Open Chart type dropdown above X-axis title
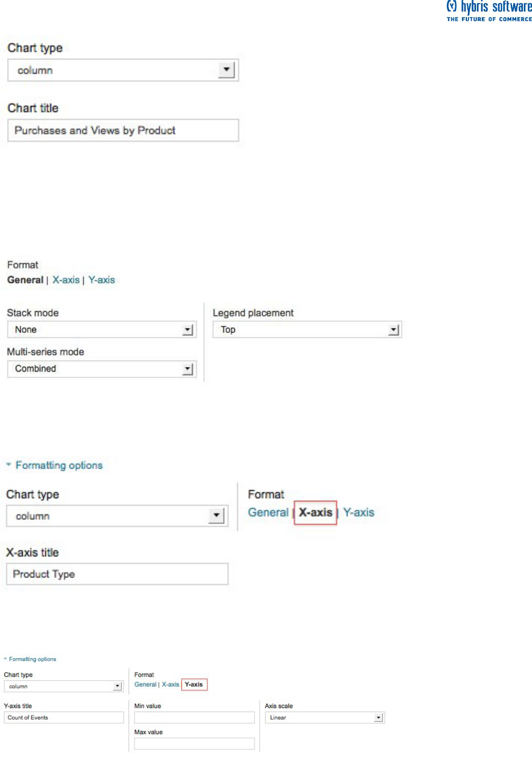This screenshot has width=532, height=757. pos(116,516)
